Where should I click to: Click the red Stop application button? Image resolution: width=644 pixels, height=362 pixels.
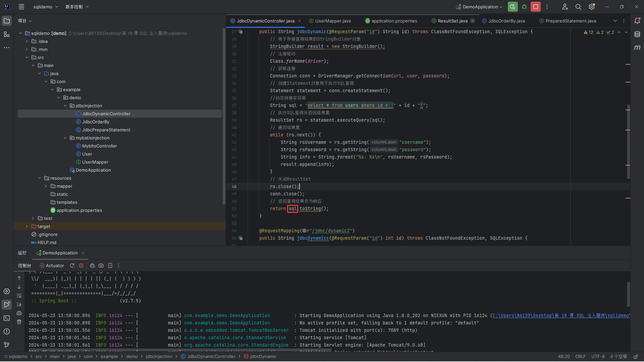click(536, 7)
